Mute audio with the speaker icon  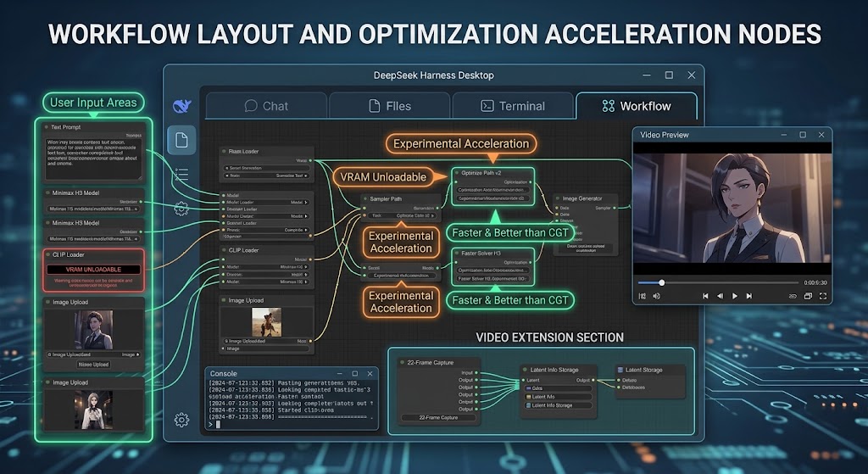point(657,296)
